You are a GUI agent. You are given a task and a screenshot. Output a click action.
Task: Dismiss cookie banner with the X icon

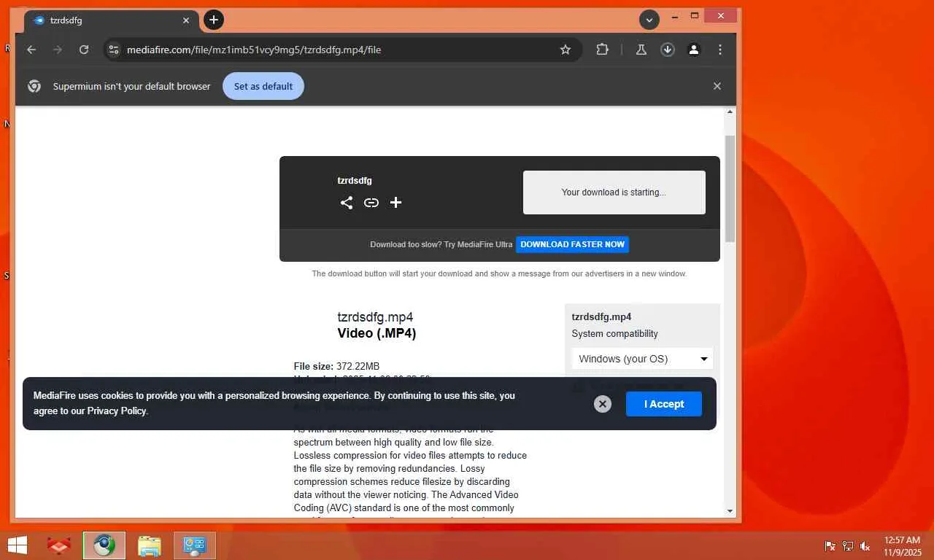click(603, 404)
